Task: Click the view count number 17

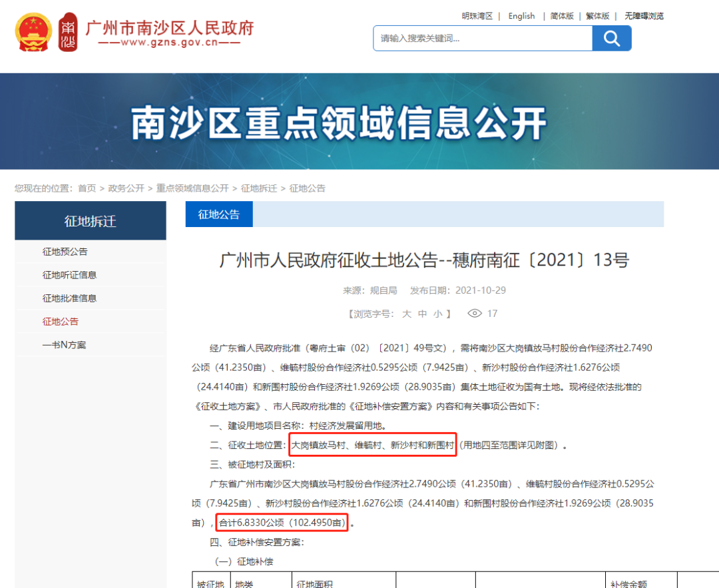Action: [493, 313]
